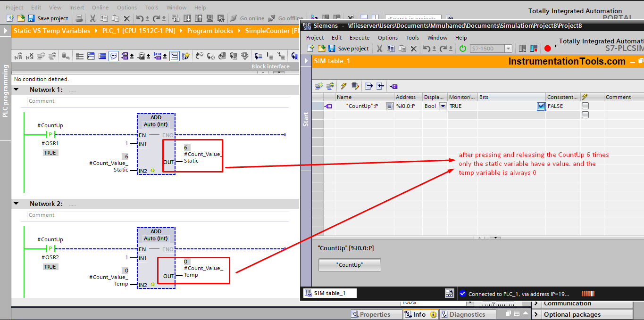This screenshot has height=320, width=644.
Task: Click Download to device icon
Action: 187,18
